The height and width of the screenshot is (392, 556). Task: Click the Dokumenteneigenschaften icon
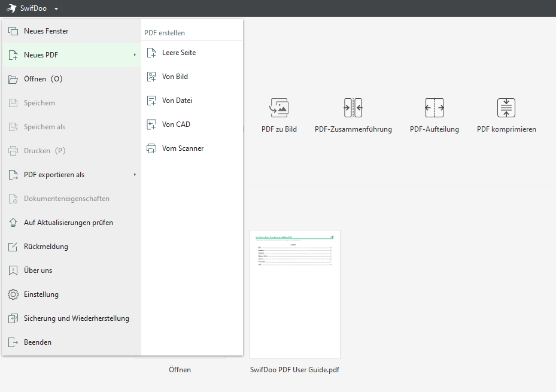click(13, 199)
